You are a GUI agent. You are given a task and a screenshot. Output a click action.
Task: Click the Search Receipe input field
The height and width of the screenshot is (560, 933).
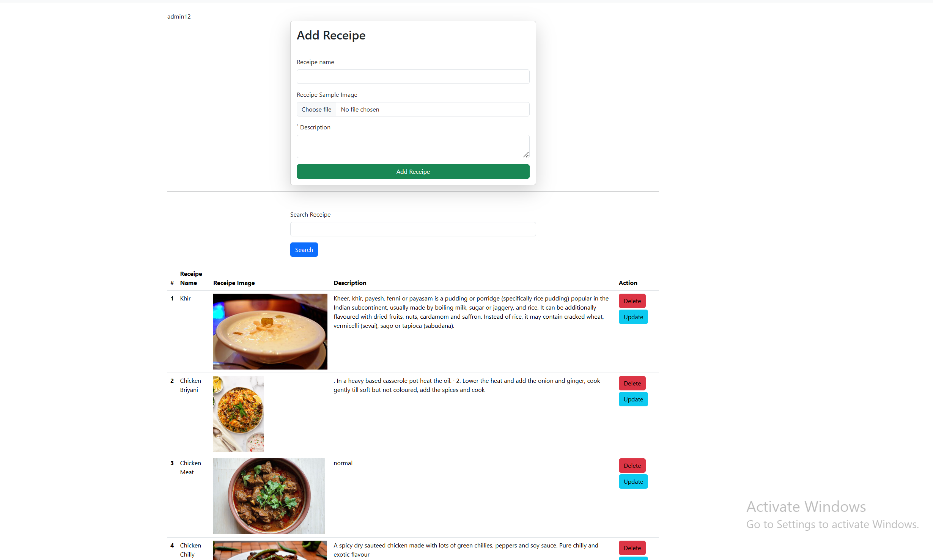coord(413,229)
